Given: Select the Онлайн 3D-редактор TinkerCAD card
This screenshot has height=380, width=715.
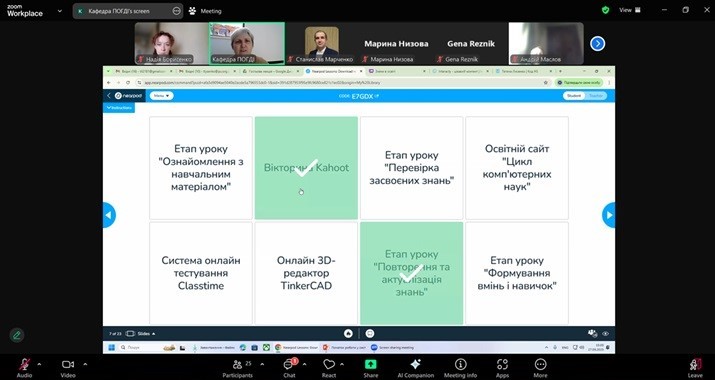Looking at the screenshot, I should [306, 273].
